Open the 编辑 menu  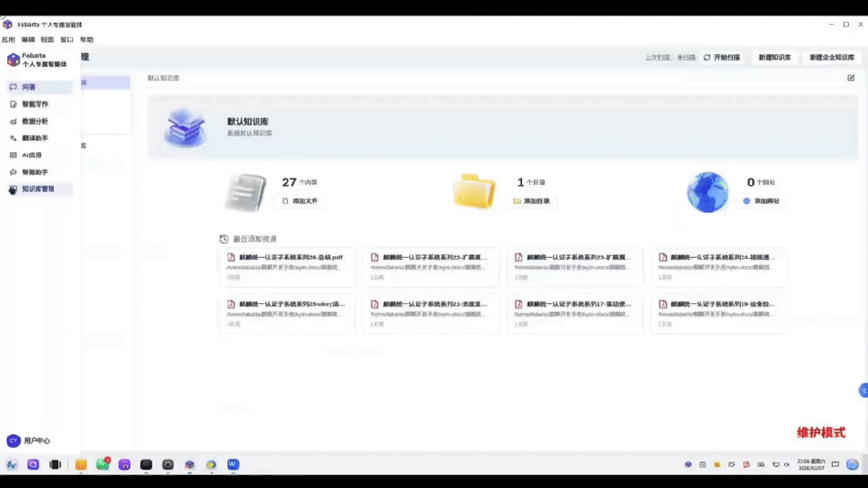pyautogui.click(x=28, y=39)
